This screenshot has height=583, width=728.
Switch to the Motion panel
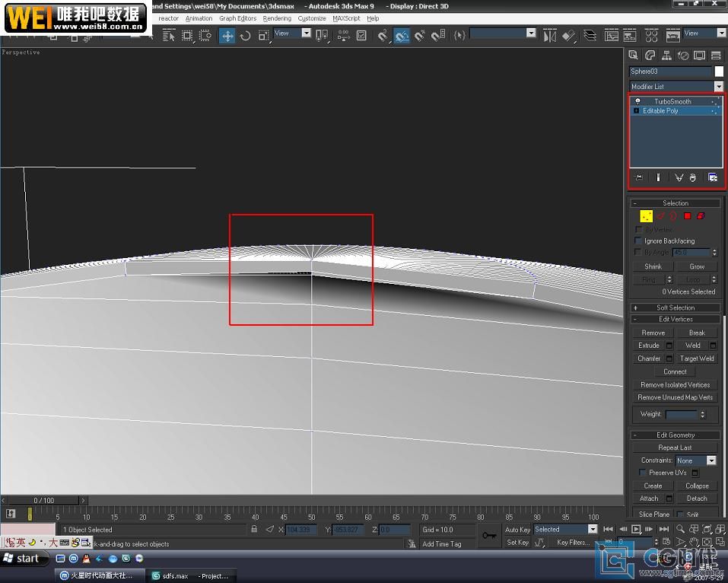coord(683,56)
